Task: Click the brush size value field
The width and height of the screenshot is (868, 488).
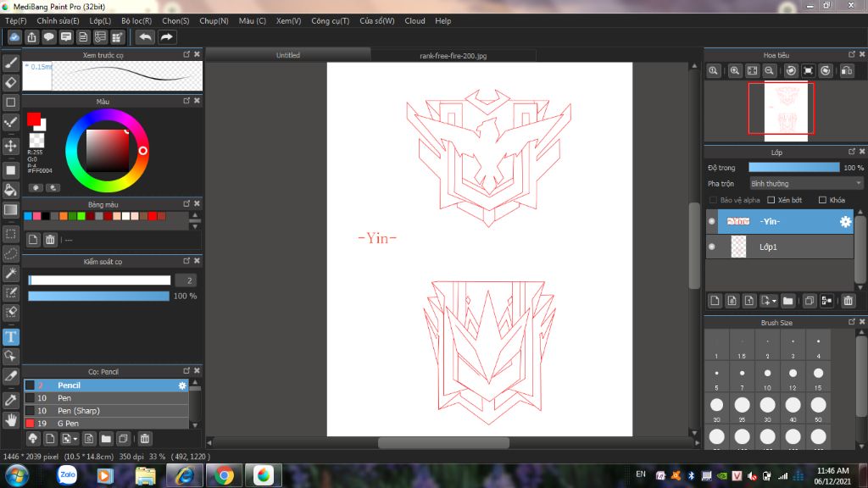Action: coord(187,280)
